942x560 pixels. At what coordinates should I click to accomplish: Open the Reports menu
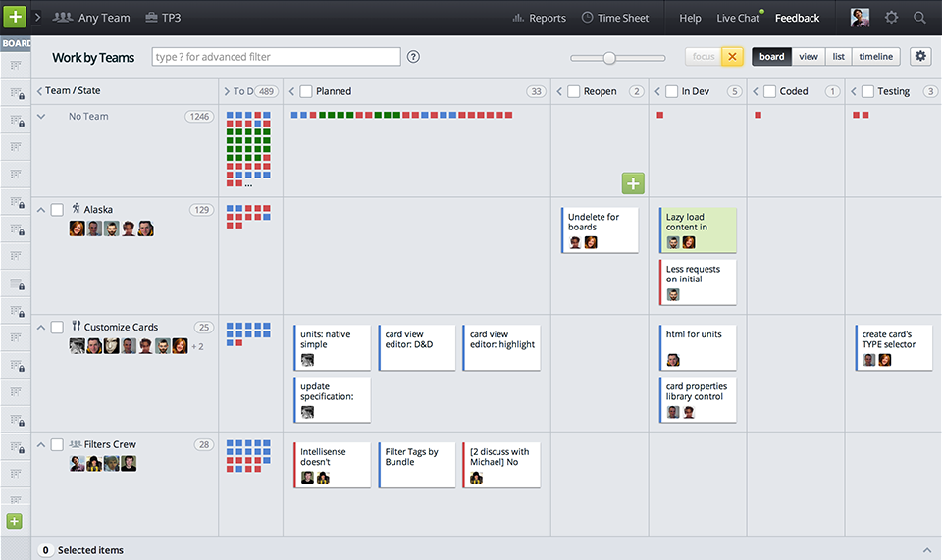[539, 18]
